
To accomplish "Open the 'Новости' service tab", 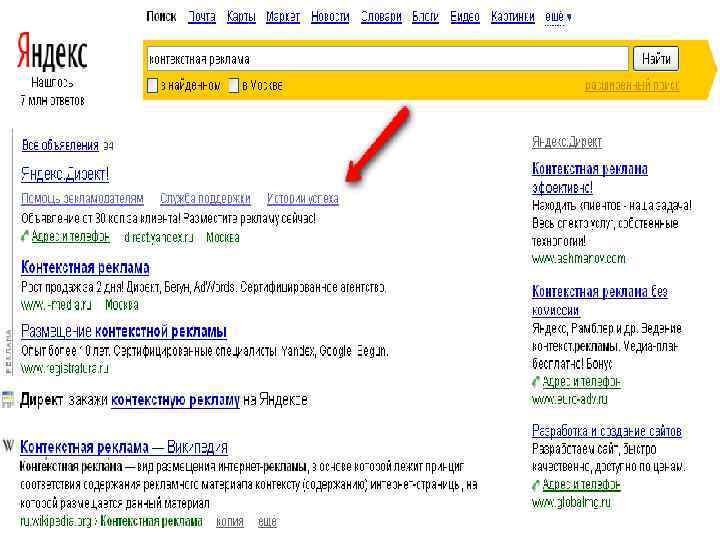I will (x=330, y=17).
